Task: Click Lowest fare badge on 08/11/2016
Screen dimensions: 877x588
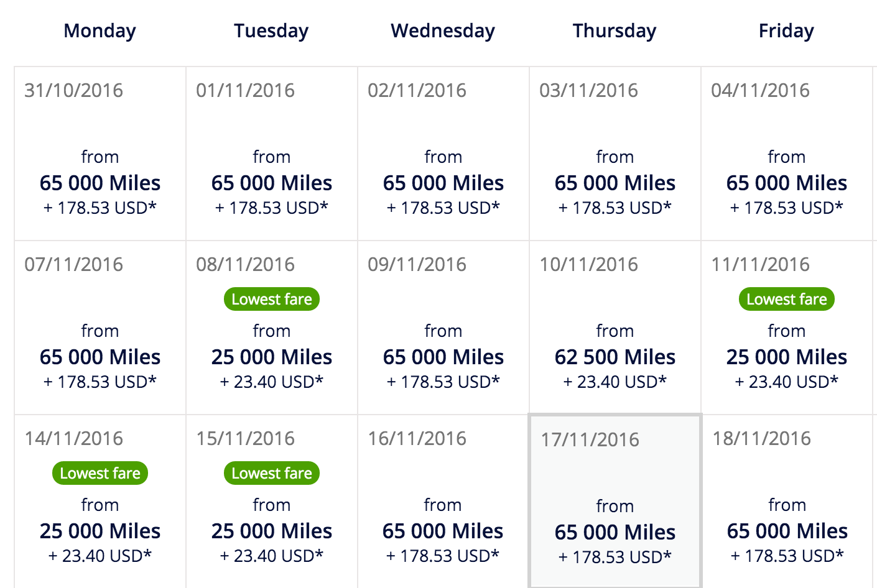Action: [x=272, y=299]
